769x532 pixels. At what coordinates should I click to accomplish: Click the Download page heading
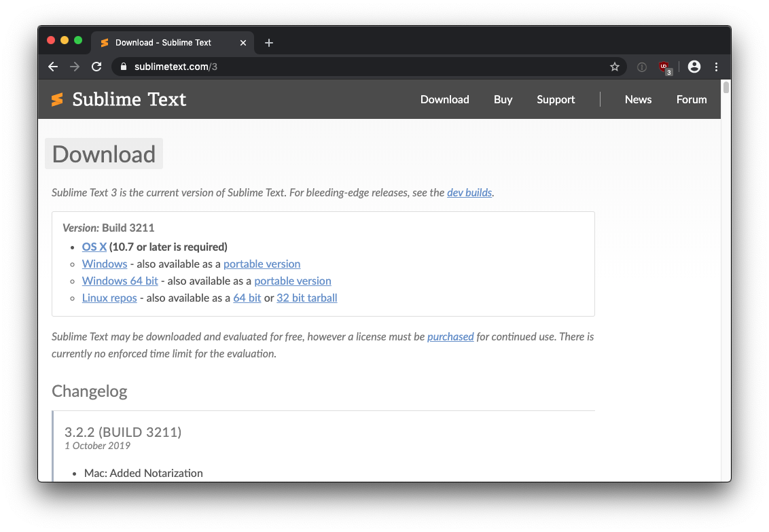pos(104,154)
